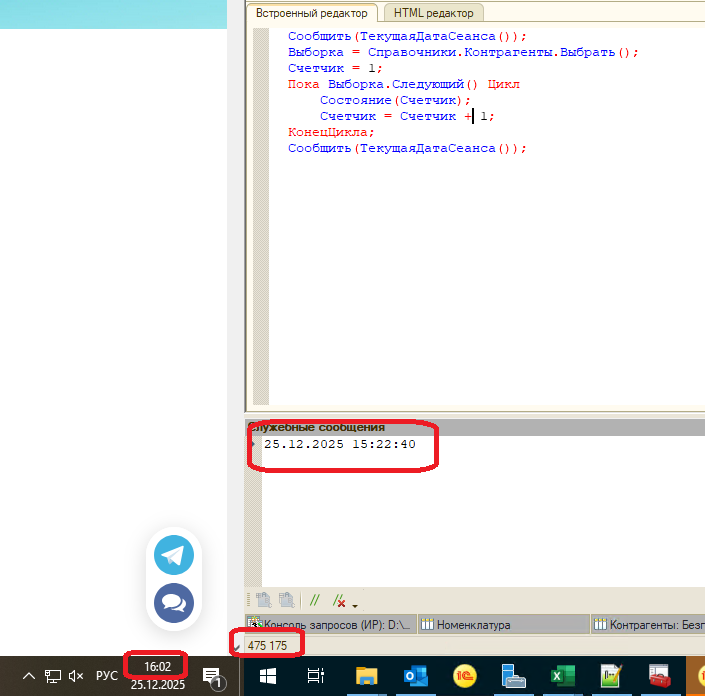Click the toolbar drag handle grip
Screen dimensions: 705x696
pyautogui.click(x=249, y=600)
